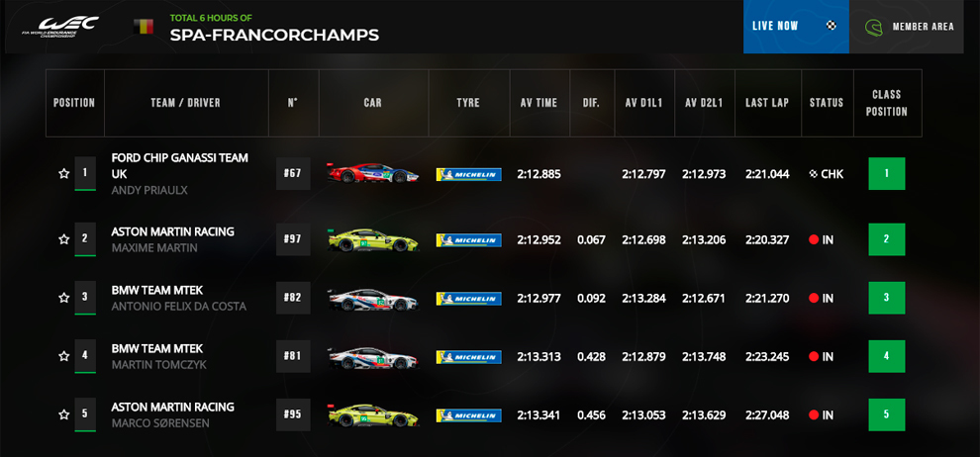The width and height of the screenshot is (980, 457).
Task: Open the Member Area helmet icon
Action: click(x=873, y=27)
